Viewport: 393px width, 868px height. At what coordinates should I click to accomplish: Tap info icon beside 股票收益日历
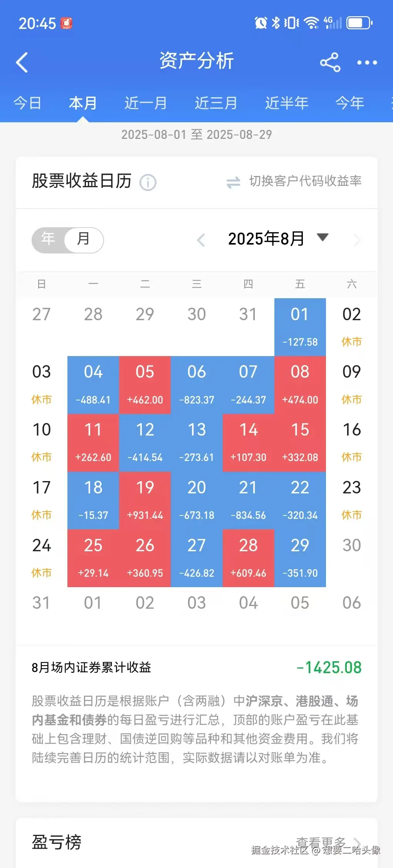(x=148, y=182)
